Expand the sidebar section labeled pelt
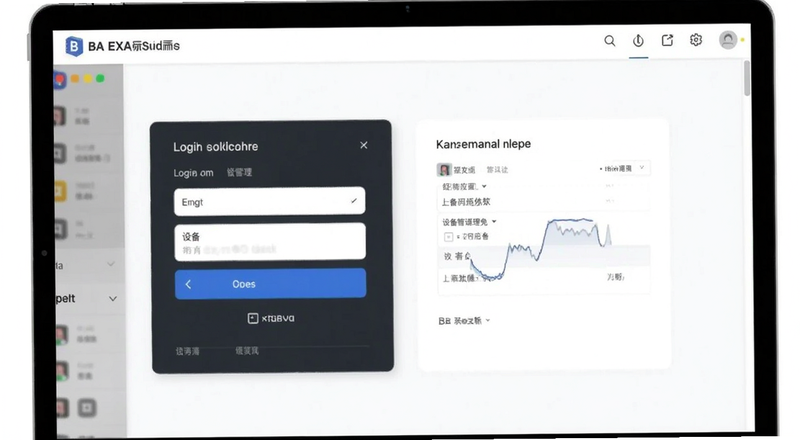This screenshot has width=800, height=440. tap(113, 299)
